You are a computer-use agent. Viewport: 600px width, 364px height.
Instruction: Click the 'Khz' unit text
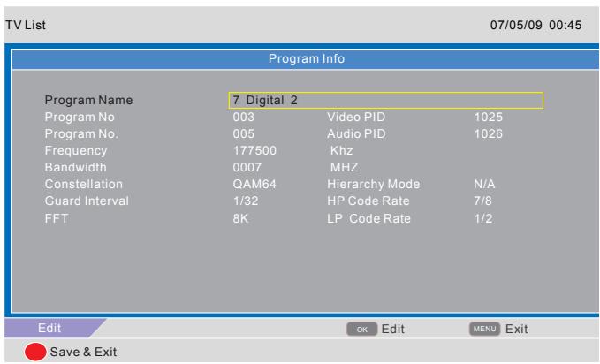(x=341, y=151)
